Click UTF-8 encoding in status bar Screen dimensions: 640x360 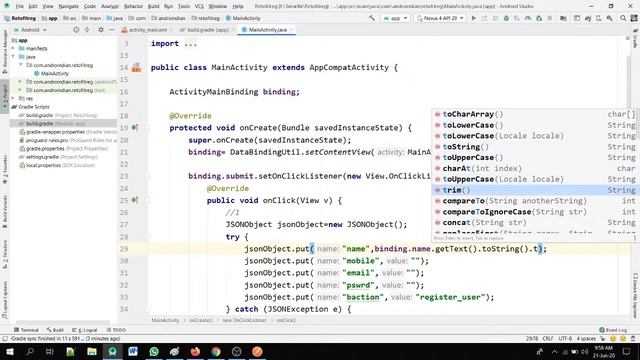click(x=565, y=339)
